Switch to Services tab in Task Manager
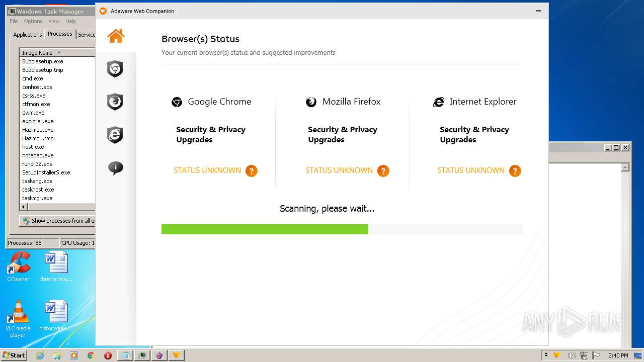The height and width of the screenshot is (362, 644). pyautogui.click(x=86, y=35)
